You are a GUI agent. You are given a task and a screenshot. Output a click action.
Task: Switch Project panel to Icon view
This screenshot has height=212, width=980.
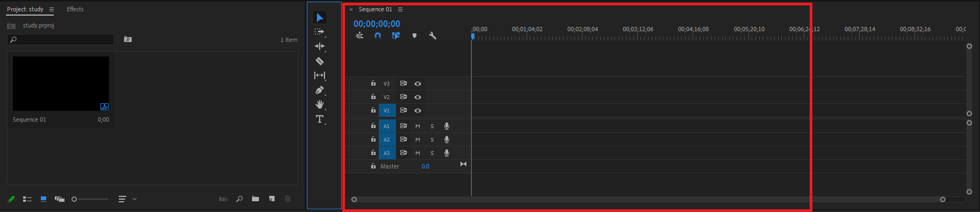[44, 199]
